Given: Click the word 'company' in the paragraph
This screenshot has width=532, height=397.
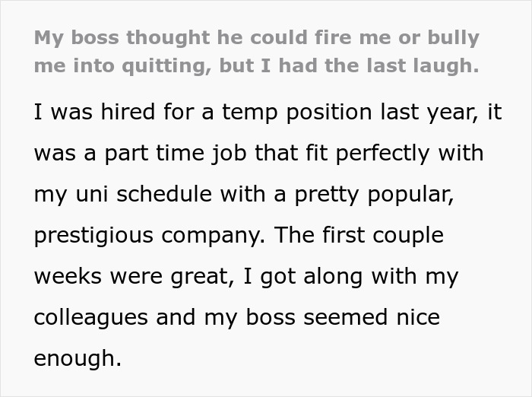Looking at the screenshot, I should [213, 237].
